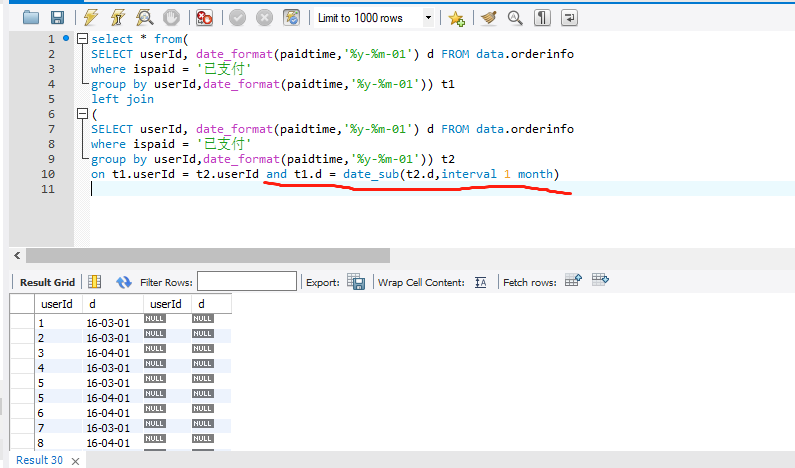Refresh the result grid data

(x=124, y=282)
